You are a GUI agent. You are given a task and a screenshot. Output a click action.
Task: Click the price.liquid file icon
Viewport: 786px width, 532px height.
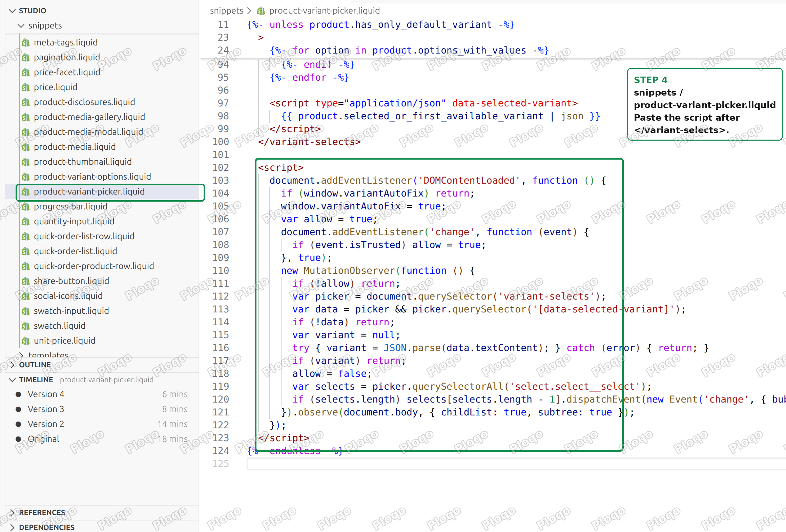point(25,87)
